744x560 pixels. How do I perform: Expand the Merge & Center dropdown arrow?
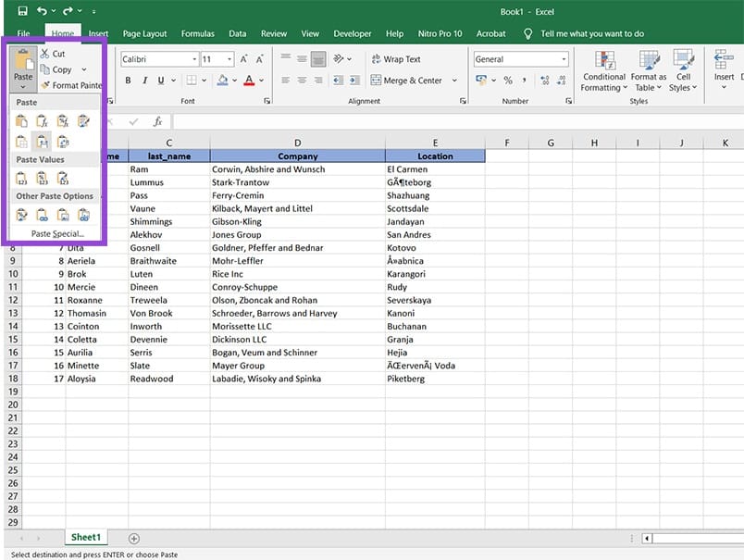click(x=454, y=81)
